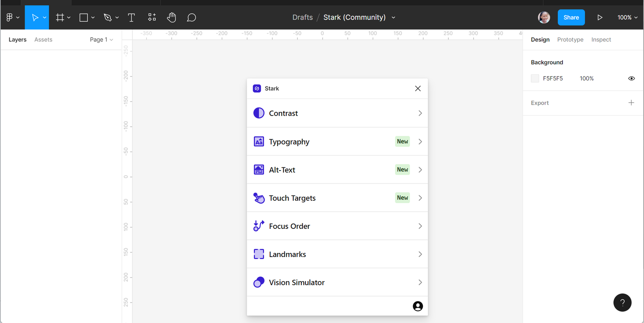Open file name dropdown chevron
The width and height of the screenshot is (644, 323).
coord(394,18)
